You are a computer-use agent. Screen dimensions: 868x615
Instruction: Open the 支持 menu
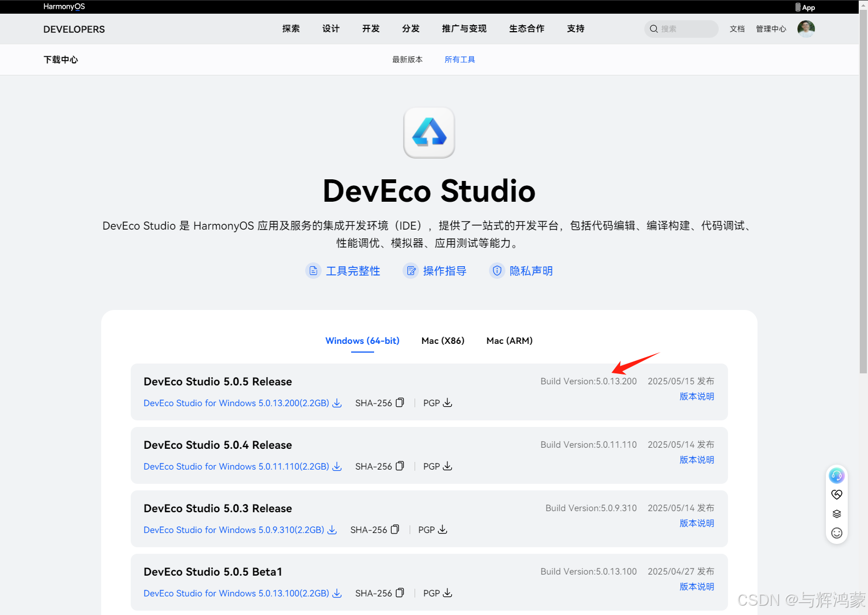pos(576,29)
